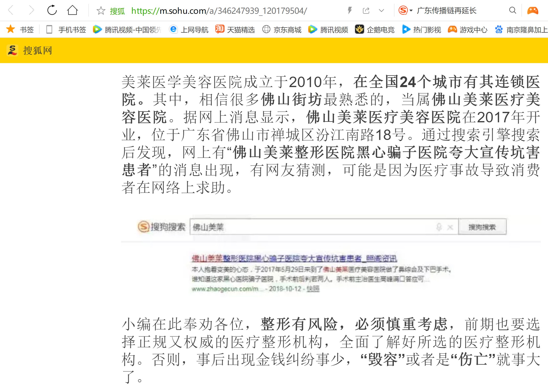Click the quoted bold word “伤亡”

tap(473, 360)
